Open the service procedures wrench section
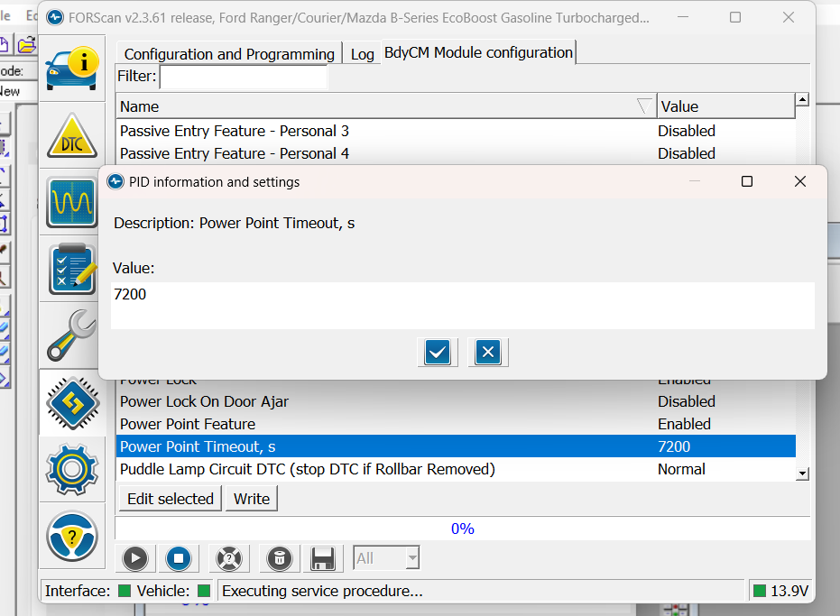 (x=72, y=336)
